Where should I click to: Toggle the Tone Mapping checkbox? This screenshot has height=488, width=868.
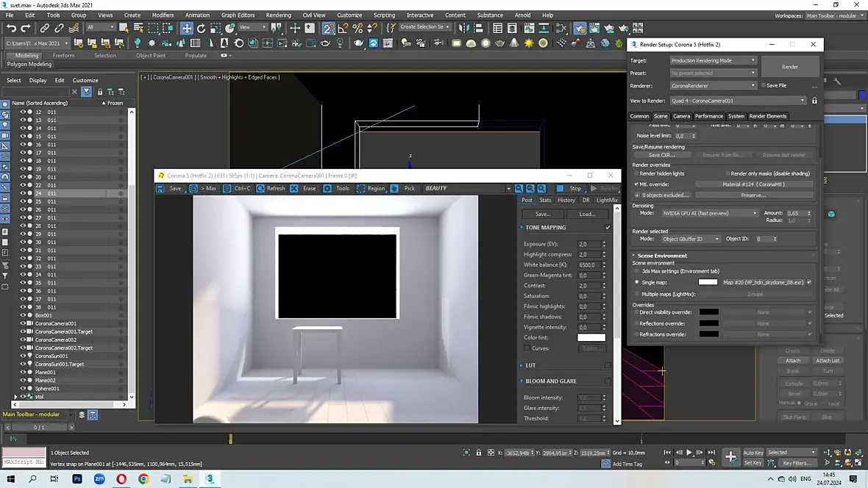tap(608, 228)
